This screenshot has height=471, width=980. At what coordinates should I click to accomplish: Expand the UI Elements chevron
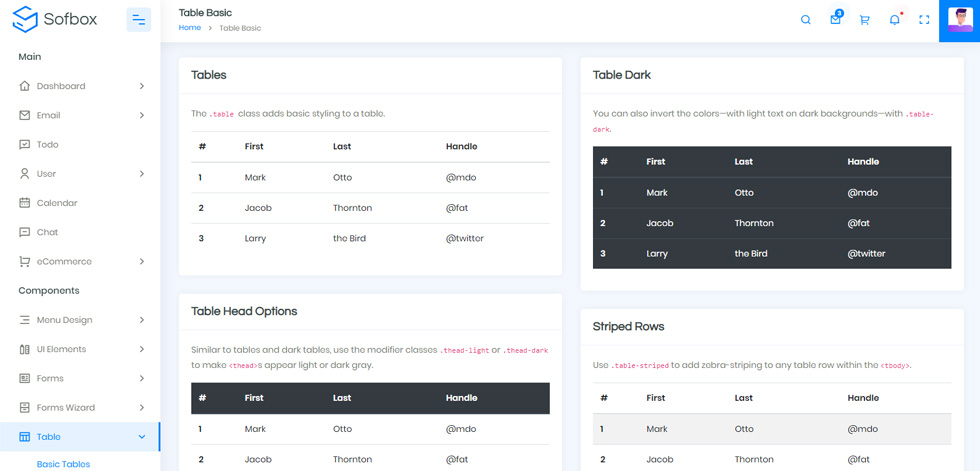(x=142, y=349)
